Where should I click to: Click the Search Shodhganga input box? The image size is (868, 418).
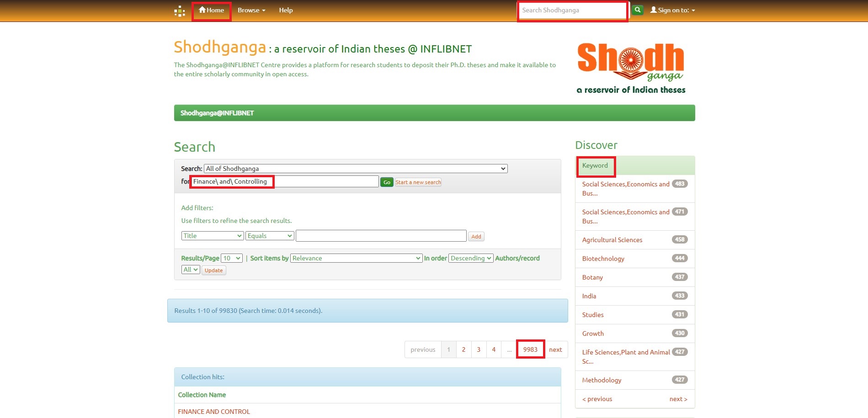click(572, 10)
